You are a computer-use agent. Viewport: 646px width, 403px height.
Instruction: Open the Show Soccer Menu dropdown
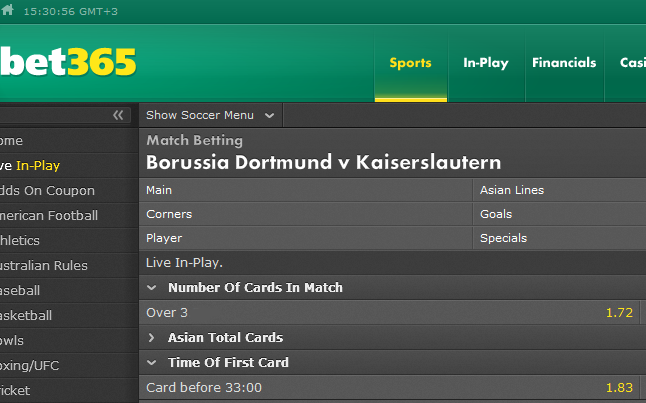211,115
